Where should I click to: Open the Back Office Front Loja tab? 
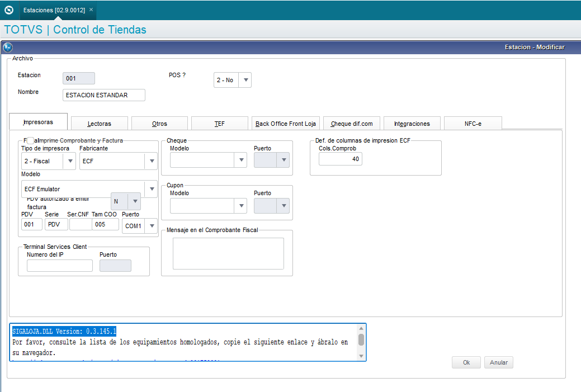[x=286, y=124]
